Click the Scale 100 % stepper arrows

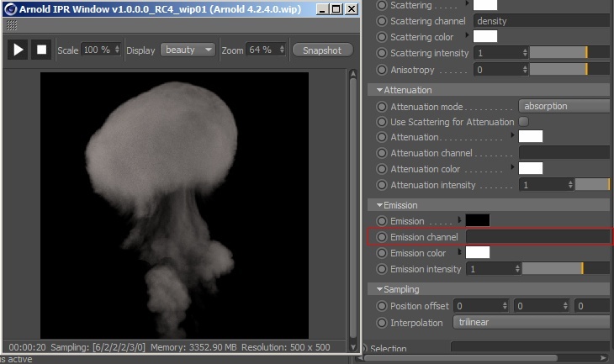coord(117,50)
